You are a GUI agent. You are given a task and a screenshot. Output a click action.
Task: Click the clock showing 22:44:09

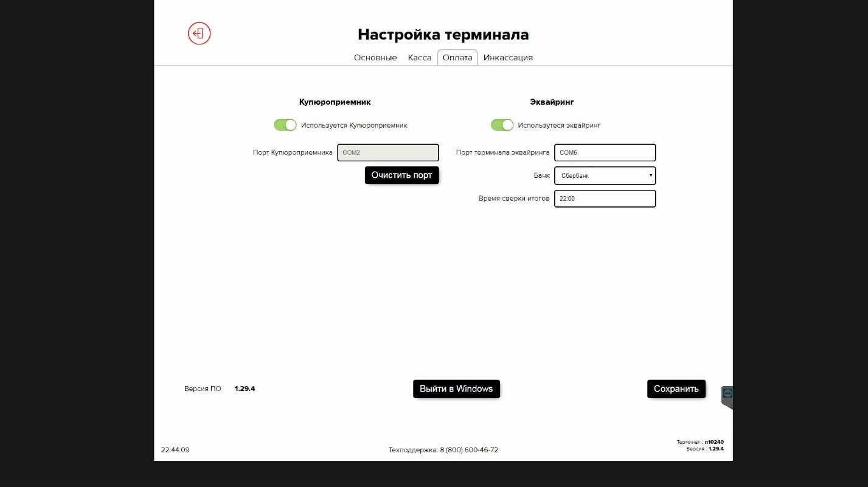pos(175,450)
